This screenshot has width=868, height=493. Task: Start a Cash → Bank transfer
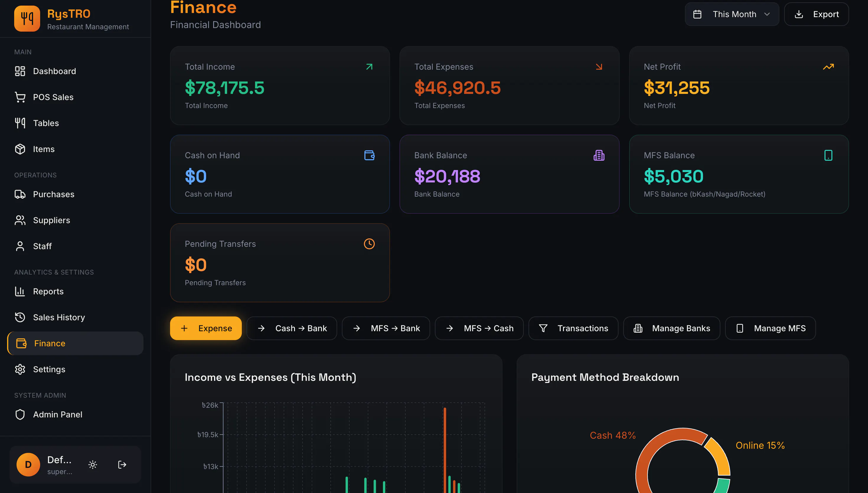tap(292, 328)
